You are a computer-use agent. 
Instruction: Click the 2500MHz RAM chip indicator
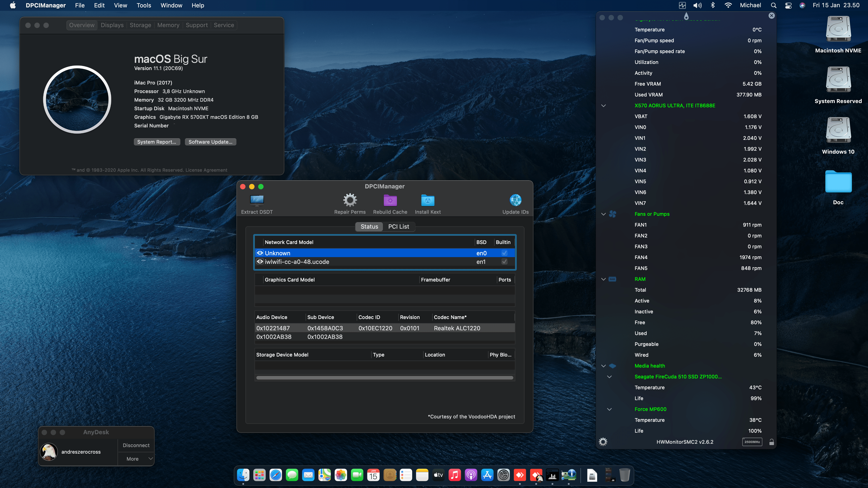click(752, 442)
